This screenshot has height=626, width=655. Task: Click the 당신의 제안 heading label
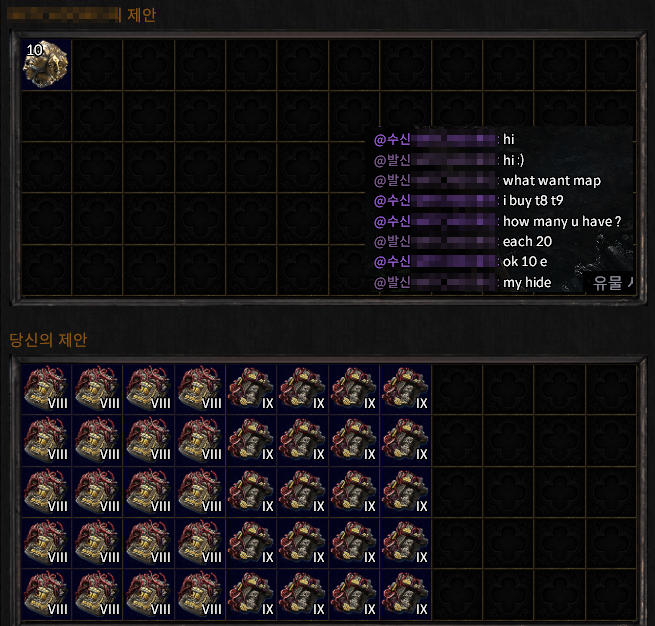48,340
